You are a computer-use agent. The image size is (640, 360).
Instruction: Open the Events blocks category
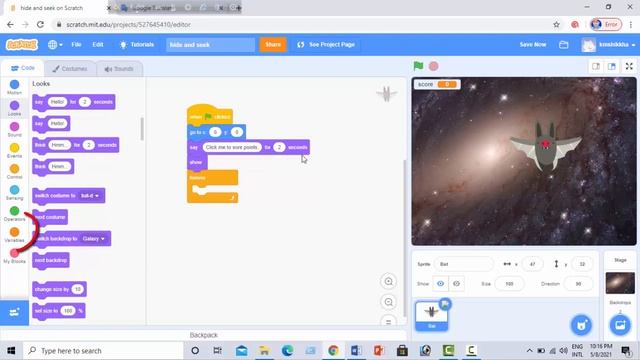pos(14,151)
